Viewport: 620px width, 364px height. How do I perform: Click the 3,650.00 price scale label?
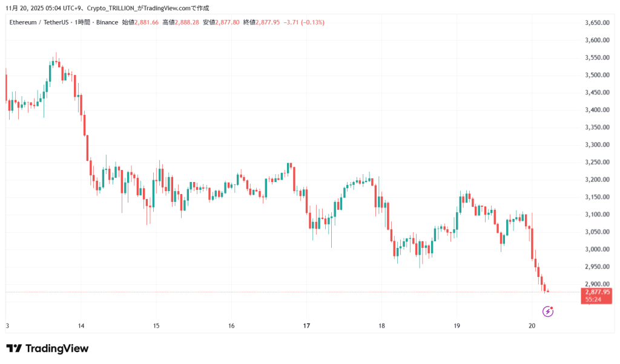pyautogui.click(x=596, y=23)
